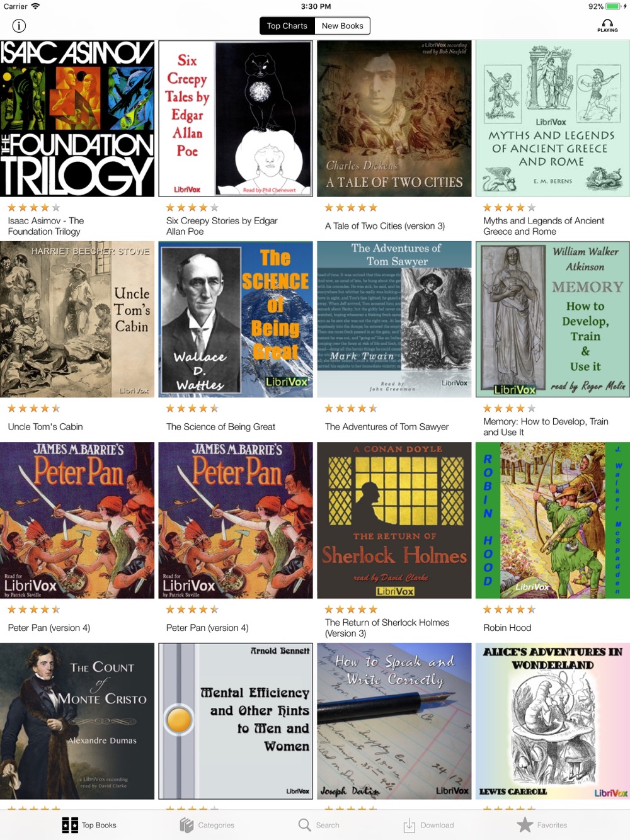Switch to the Top Charts segment
This screenshot has height=840, width=630.
(x=287, y=26)
